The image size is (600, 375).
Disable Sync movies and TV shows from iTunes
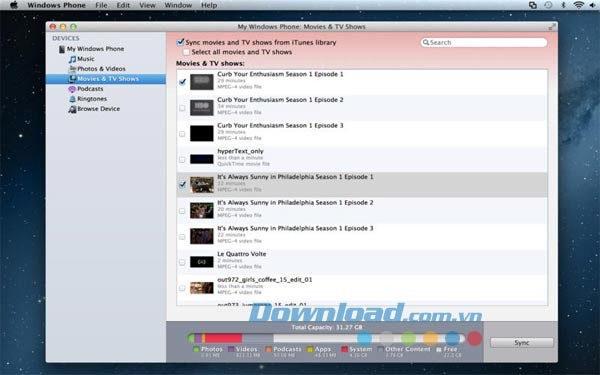point(180,42)
